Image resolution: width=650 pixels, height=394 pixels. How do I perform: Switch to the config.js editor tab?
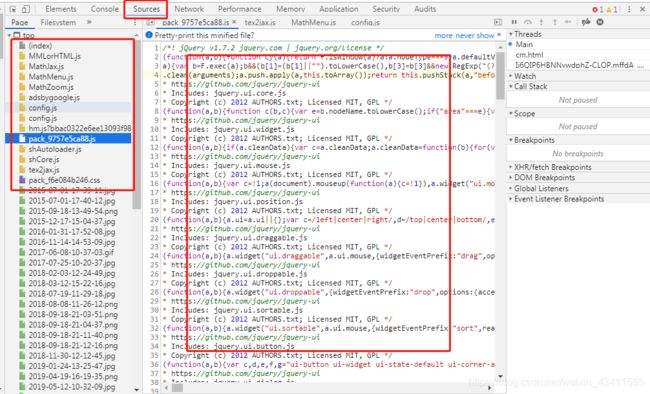click(365, 22)
